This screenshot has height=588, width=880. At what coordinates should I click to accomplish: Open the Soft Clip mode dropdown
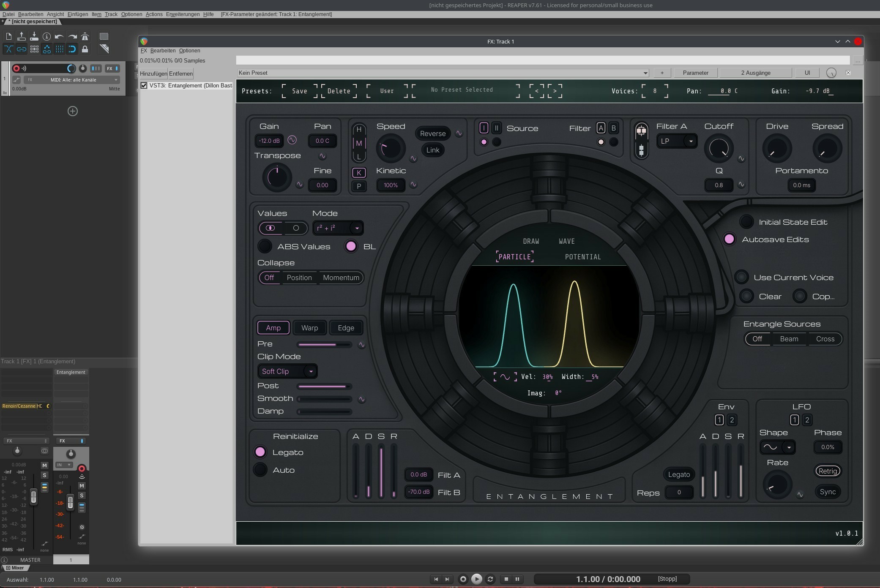coord(287,371)
